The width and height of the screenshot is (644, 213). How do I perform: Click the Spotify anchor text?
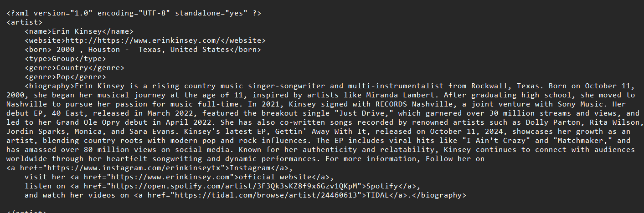382,186
